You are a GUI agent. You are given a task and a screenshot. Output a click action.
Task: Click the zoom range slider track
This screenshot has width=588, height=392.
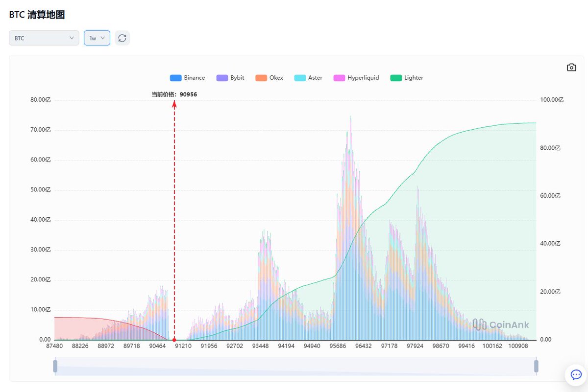tap(294, 366)
